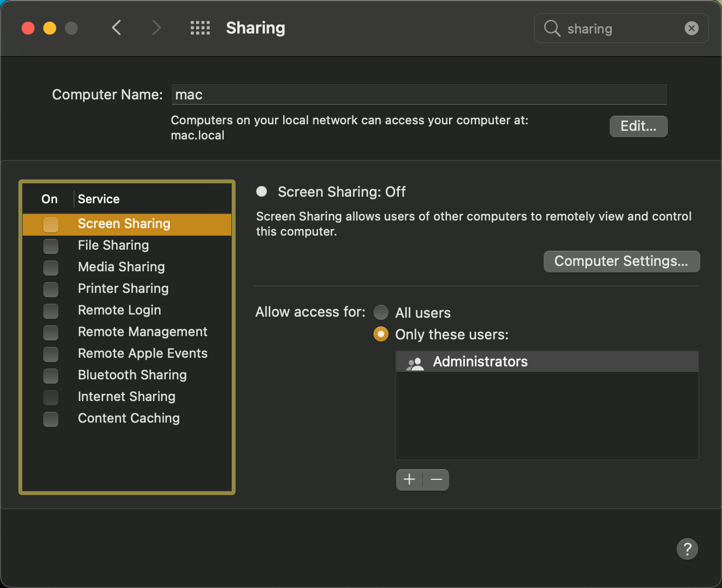The width and height of the screenshot is (722, 588).
Task: Enable the Media Sharing checkbox
Action: (x=51, y=268)
